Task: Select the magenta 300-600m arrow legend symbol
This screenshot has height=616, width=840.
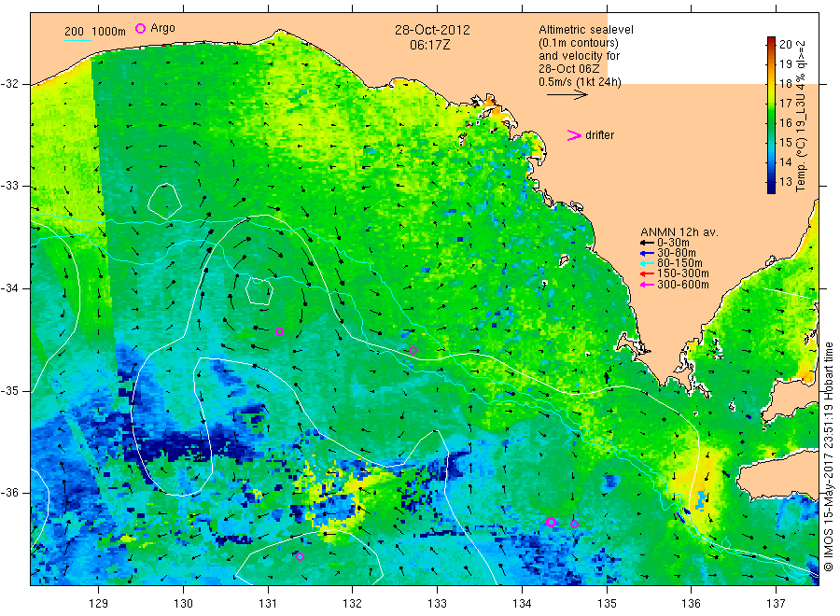Action: click(647, 285)
